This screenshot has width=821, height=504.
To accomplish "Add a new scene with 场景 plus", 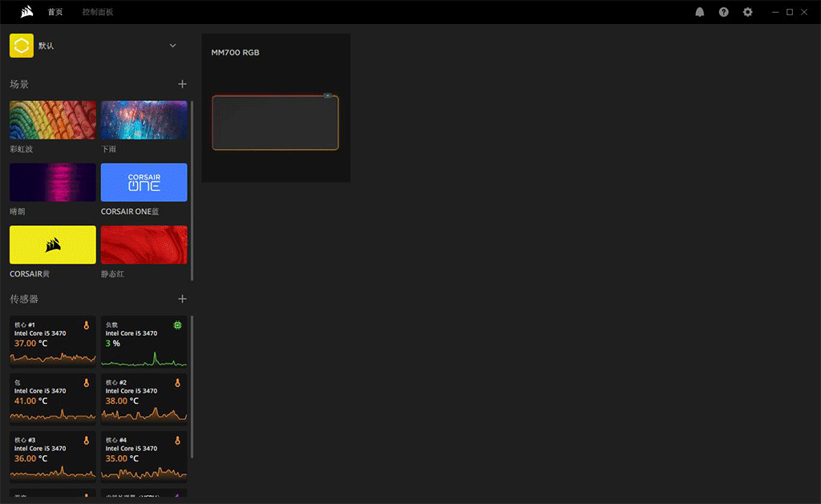I will click(x=182, y=84).
